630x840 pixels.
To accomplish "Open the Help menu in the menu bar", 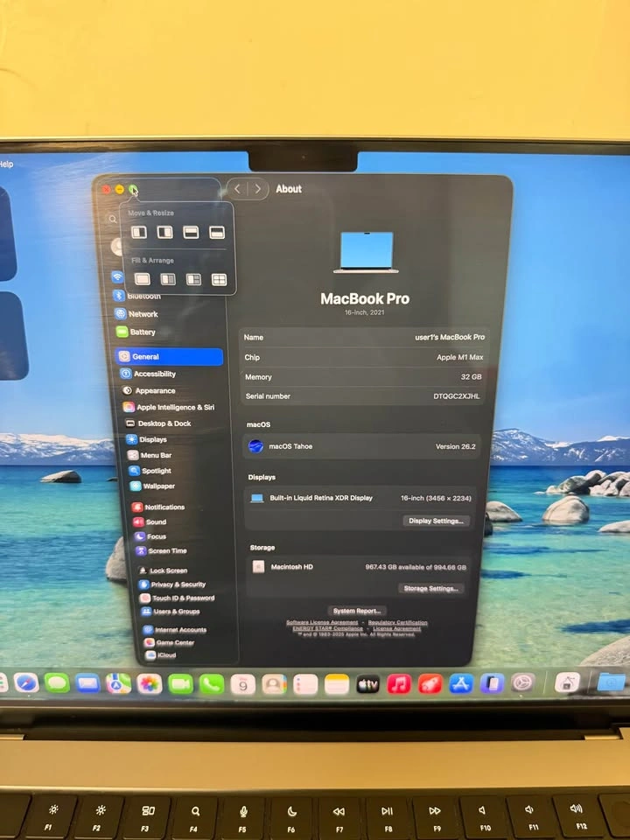I will [6, 164].
